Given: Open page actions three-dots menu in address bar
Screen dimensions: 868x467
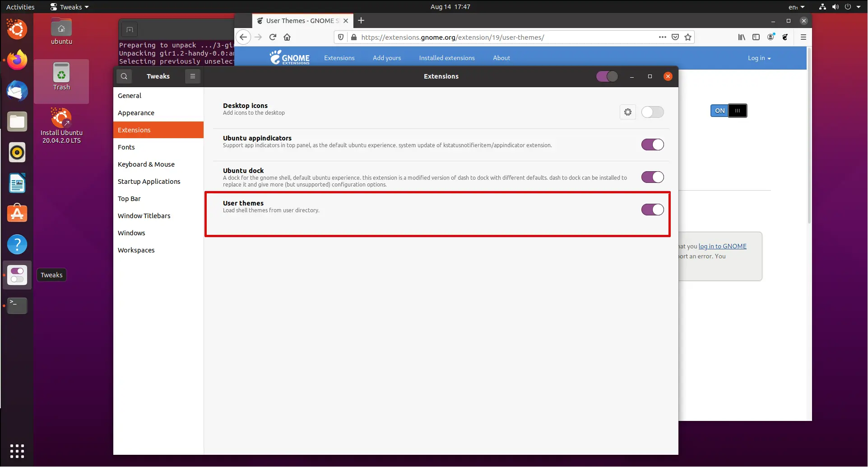Looking at the screenshot, I should (x=662, y=37).
